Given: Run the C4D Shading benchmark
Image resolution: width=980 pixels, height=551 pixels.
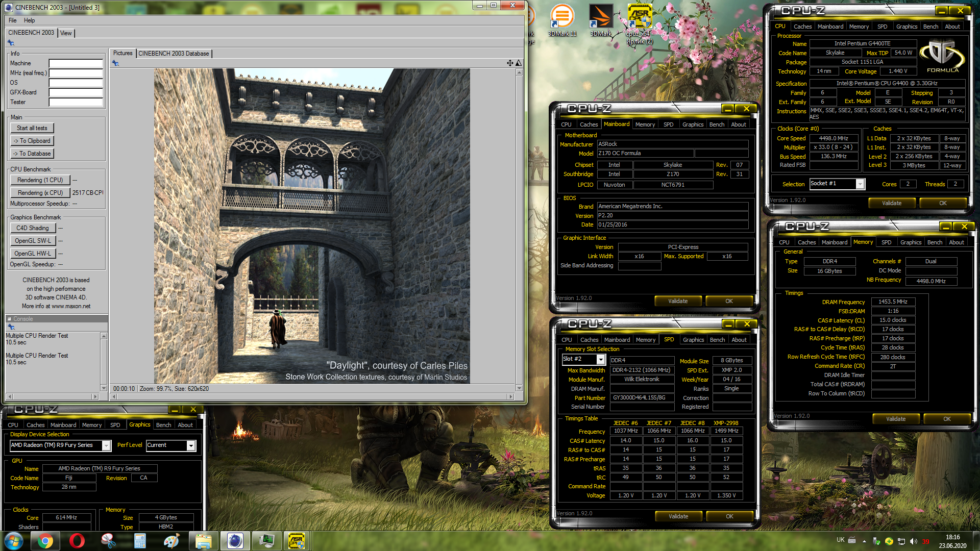Looking at the screenshot, I should 33,228.
